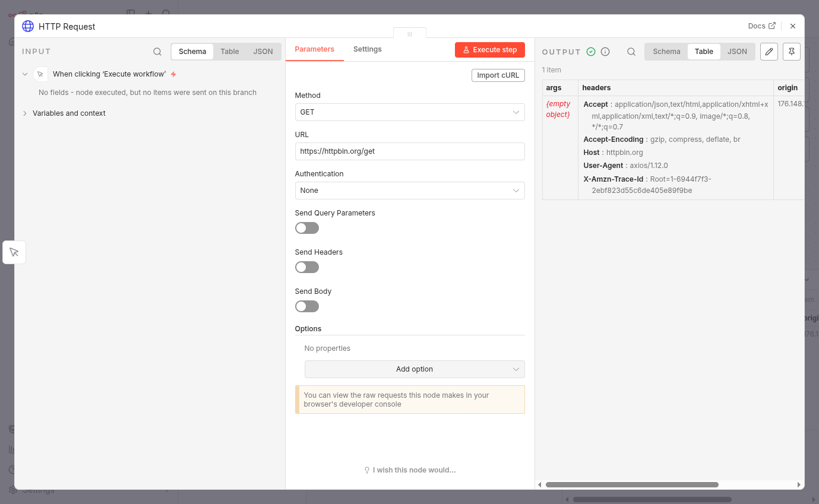Pin the output data with pin icon
The width and height of the screenshot is (819, 504).
click(x=791, y=52)
